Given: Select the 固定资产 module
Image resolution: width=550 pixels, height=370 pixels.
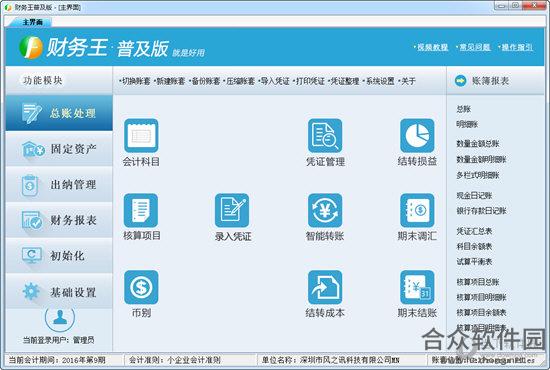Looking at the screenshot, I should click(59, 149).
